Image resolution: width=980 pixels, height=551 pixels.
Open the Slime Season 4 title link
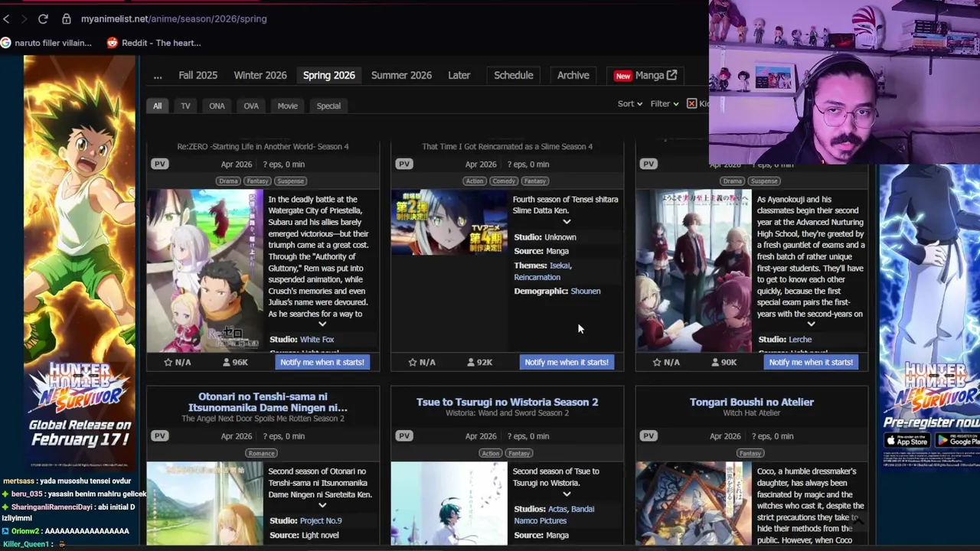(508, 146)
